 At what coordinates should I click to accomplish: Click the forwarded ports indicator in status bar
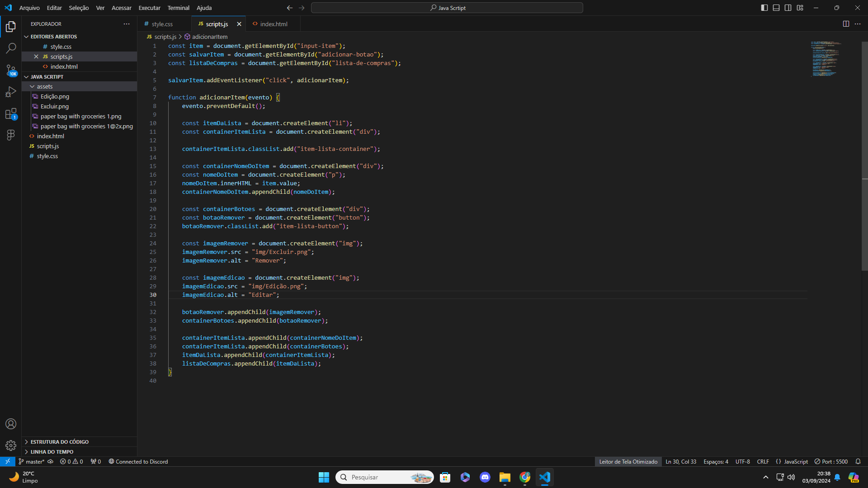tap(96, 461)
